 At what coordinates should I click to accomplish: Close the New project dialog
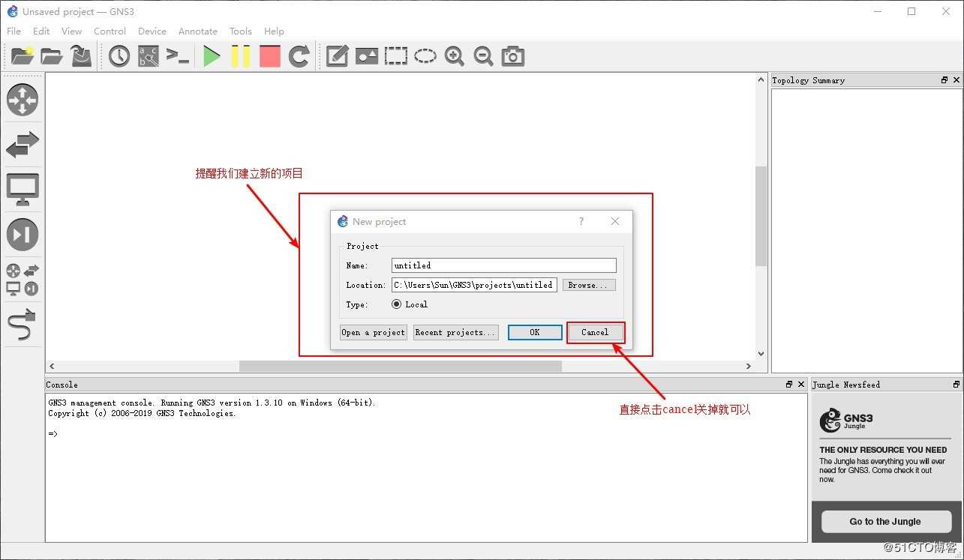point(615,221)
